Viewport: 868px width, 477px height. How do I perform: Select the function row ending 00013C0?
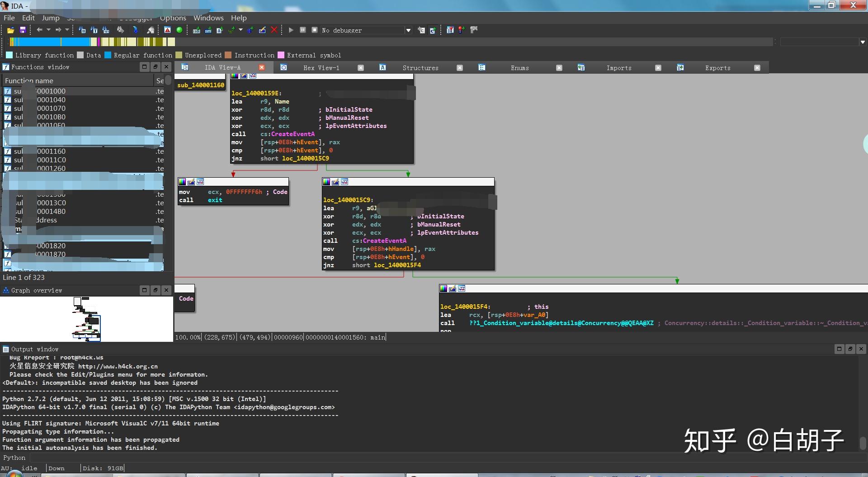click(84, 203)
